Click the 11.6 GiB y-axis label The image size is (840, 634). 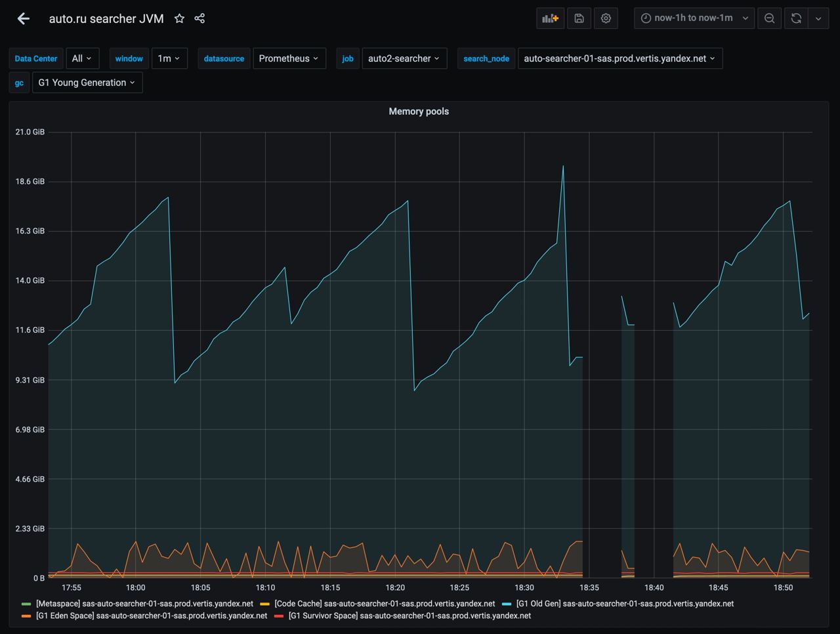click(30, 330)
